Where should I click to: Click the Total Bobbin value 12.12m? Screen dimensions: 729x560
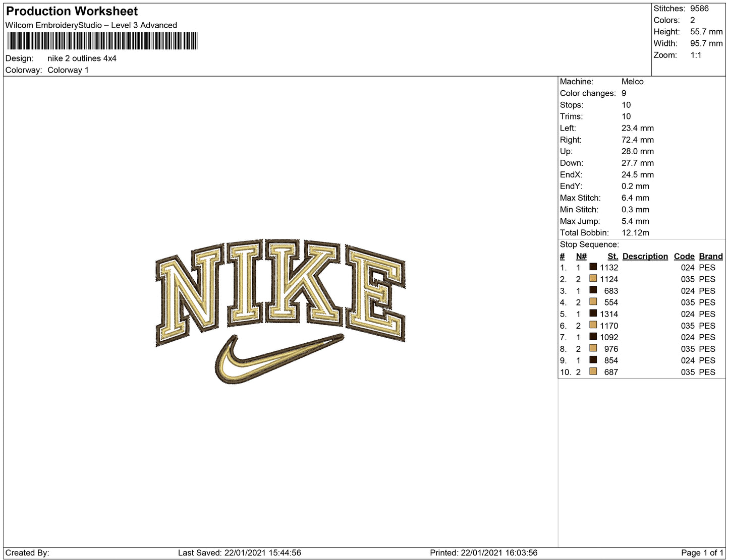[x=635, y=232]
